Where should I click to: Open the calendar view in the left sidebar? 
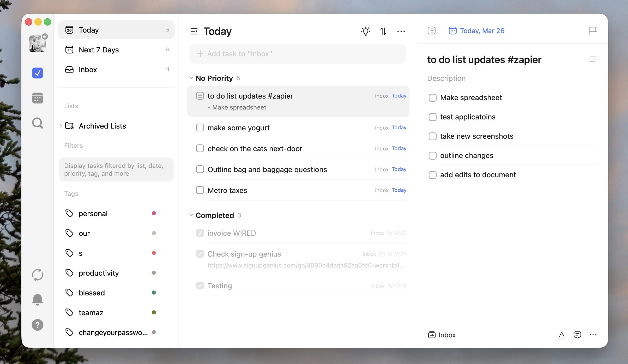[37, 98]
